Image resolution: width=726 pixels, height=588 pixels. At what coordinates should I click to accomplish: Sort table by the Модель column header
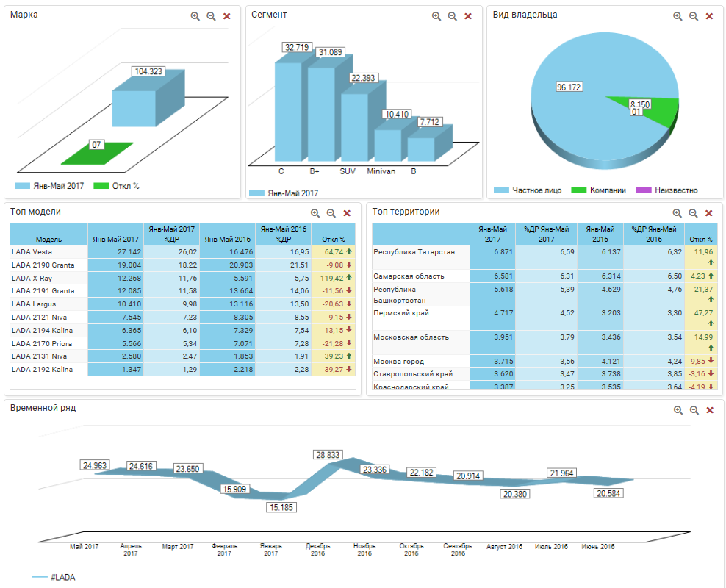pyautogui.click(x=48, y=239)
